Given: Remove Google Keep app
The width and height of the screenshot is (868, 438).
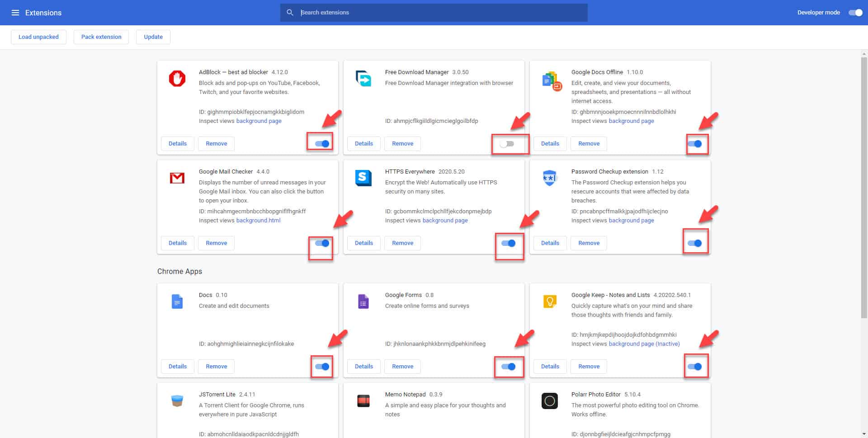Looking at the screenshot, I should pos(589,367).
